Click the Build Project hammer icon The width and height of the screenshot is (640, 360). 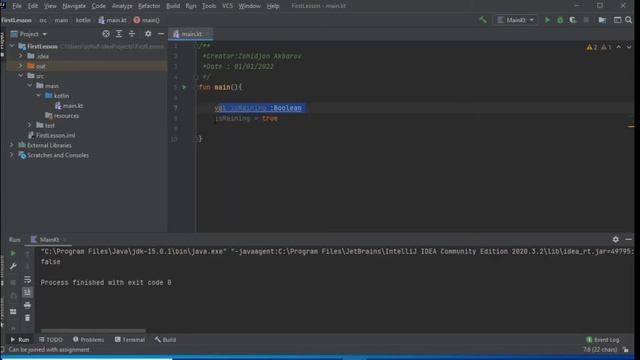[483, 20]
